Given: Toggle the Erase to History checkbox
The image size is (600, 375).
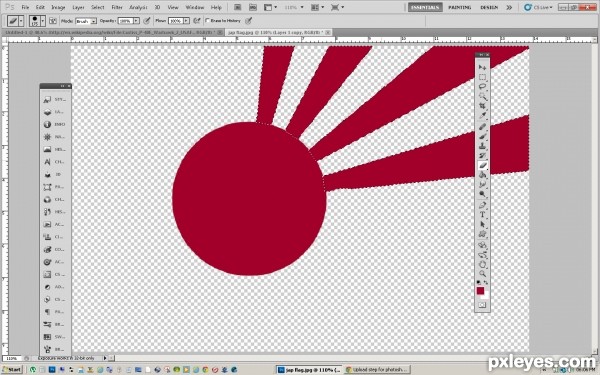Looking at the screenshot, I should tap(208, 21).
